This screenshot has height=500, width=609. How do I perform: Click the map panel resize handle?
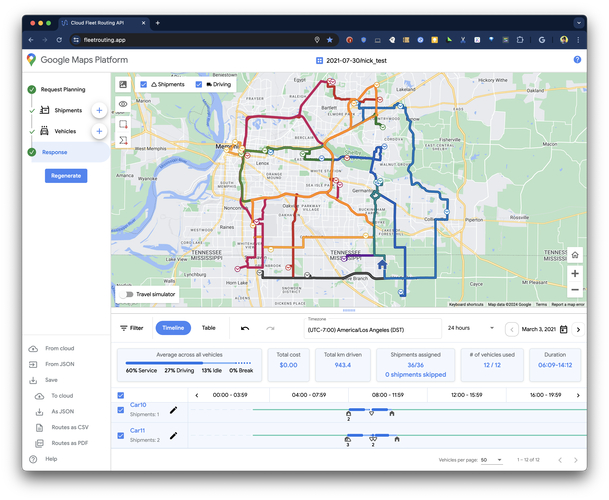click(349, 310)
